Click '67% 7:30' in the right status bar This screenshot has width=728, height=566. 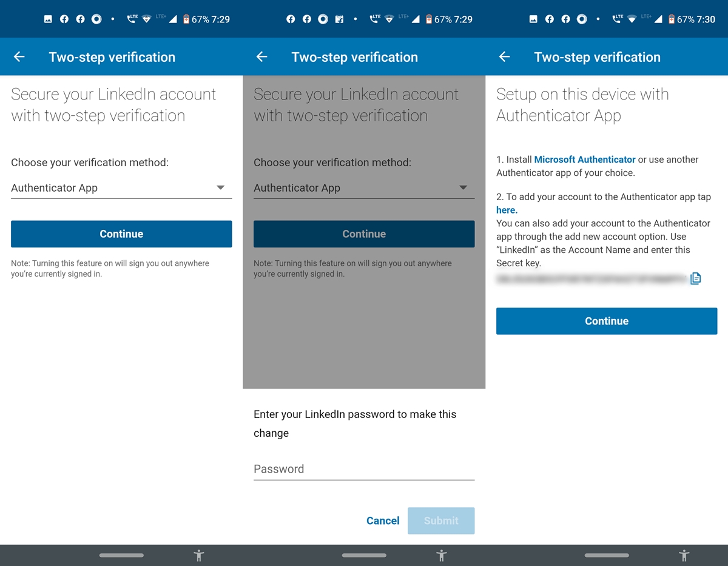tap(696, 19)
